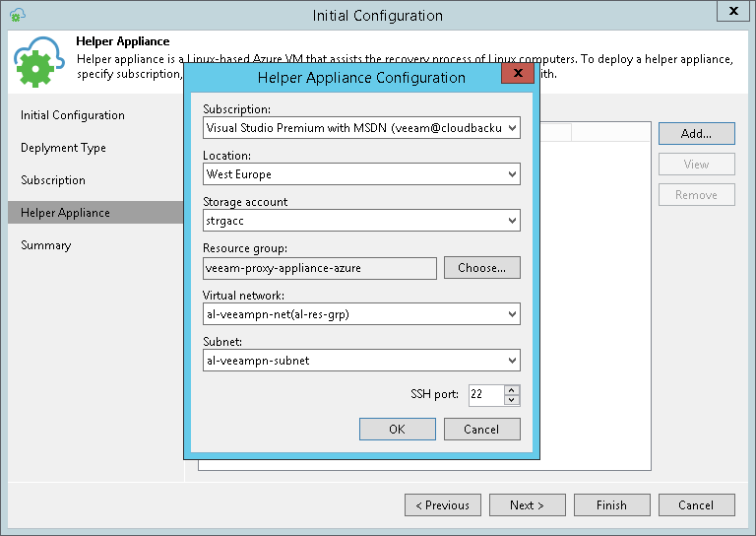This screenshot has height=536, width=756.
Task: Click the Add button
Action: [696, 133]
